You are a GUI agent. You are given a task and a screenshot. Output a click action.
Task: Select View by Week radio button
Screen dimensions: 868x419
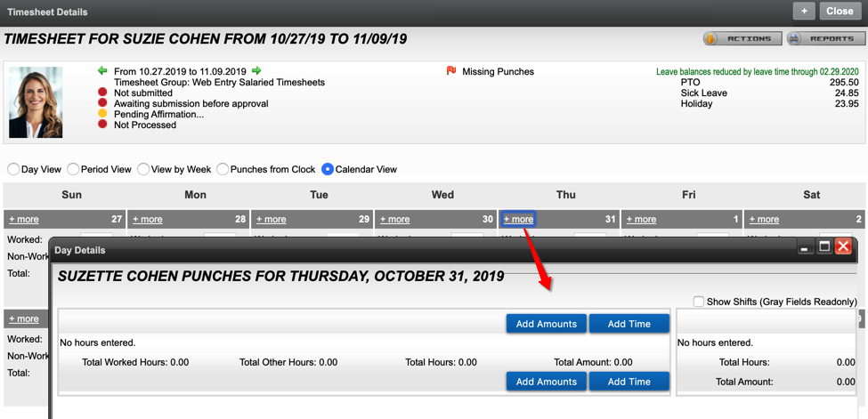click(143, 169)
